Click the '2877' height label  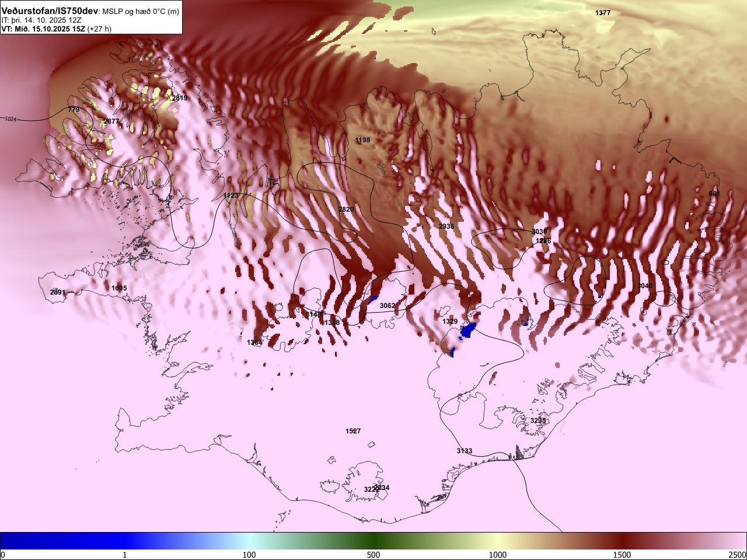[x=111, y=121]
